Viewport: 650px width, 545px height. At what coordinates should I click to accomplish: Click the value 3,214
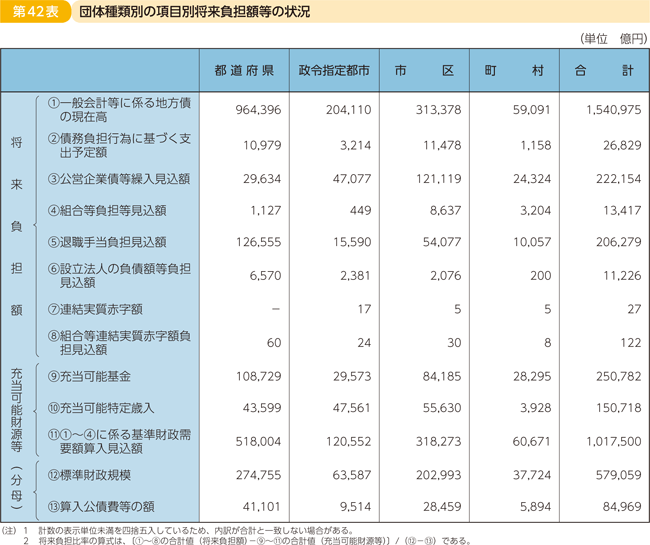coord(356,145)
